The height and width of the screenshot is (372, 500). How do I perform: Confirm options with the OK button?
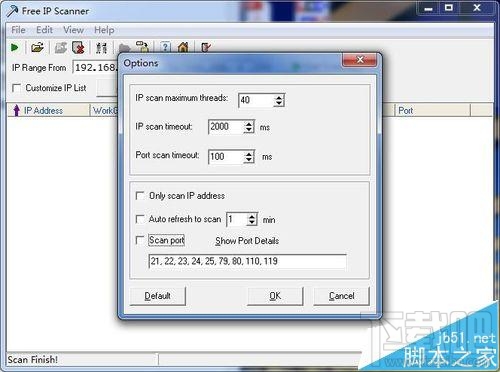pos(275,296)
